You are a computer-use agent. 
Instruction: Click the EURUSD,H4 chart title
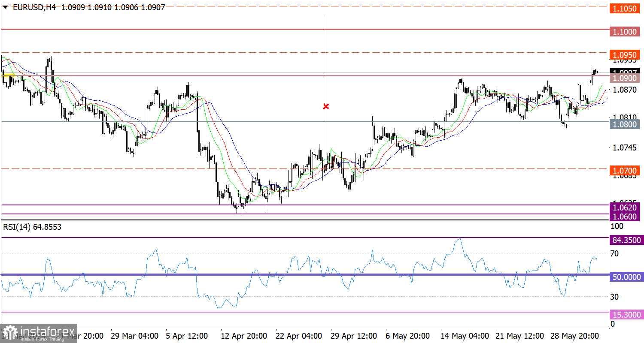(35, 7)
